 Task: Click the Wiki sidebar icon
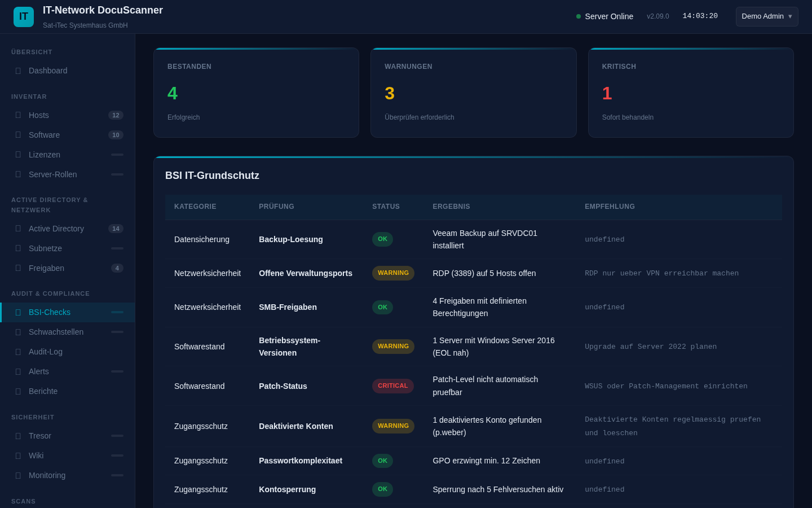18,456
